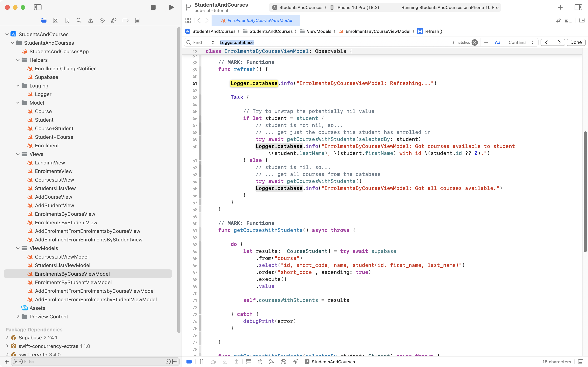
Task: Toggle the left navigator sidebar
Action: (x=38, y=7)
